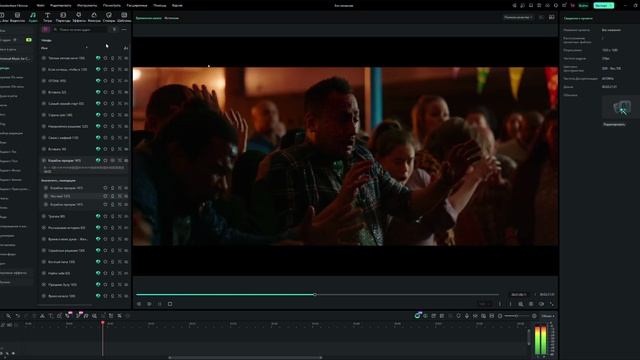Open the dropdown at timeline toolbar far right

548,316
